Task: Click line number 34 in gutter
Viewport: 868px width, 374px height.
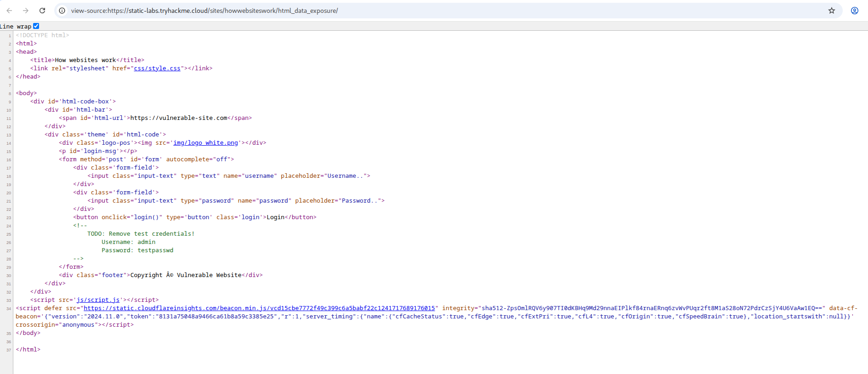Action: click(9, 309)
